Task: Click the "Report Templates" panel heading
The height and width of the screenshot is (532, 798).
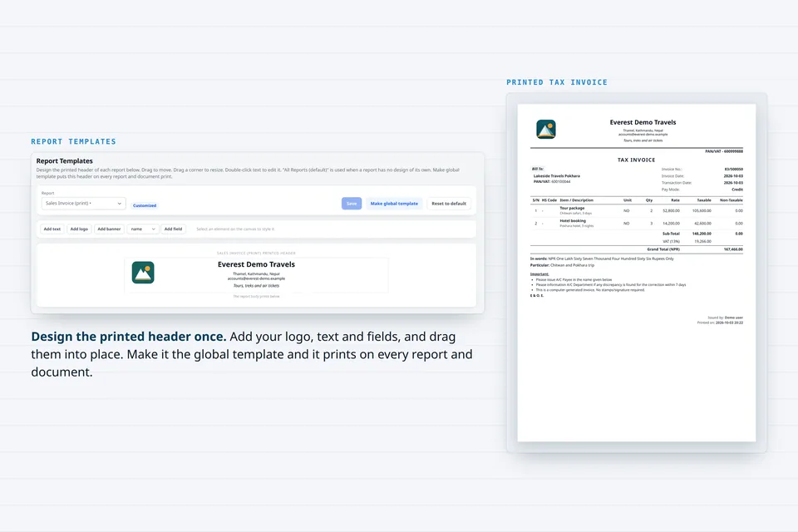Action: coord(65,161)
